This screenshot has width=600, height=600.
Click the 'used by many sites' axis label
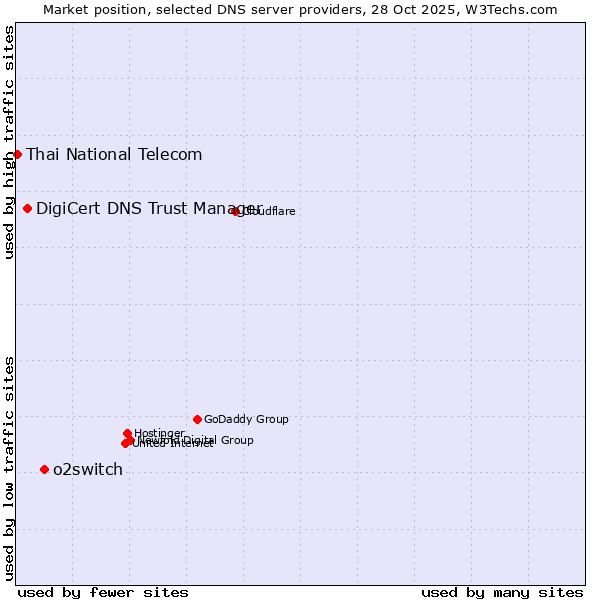[502, 592]
